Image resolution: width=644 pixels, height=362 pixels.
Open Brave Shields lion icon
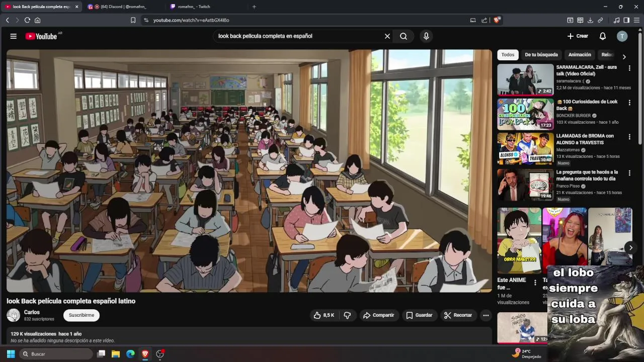[497, 20]
